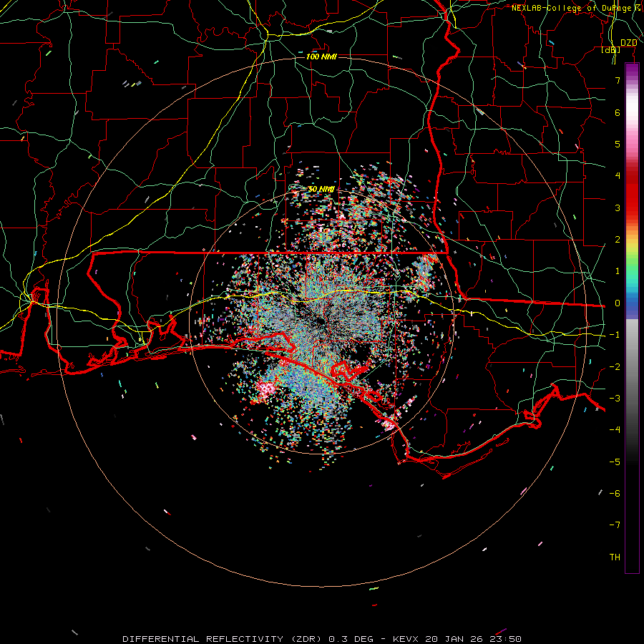Click the [dB] units label
The width and height of the screenshot is (644, 644).
pos(611,49)
